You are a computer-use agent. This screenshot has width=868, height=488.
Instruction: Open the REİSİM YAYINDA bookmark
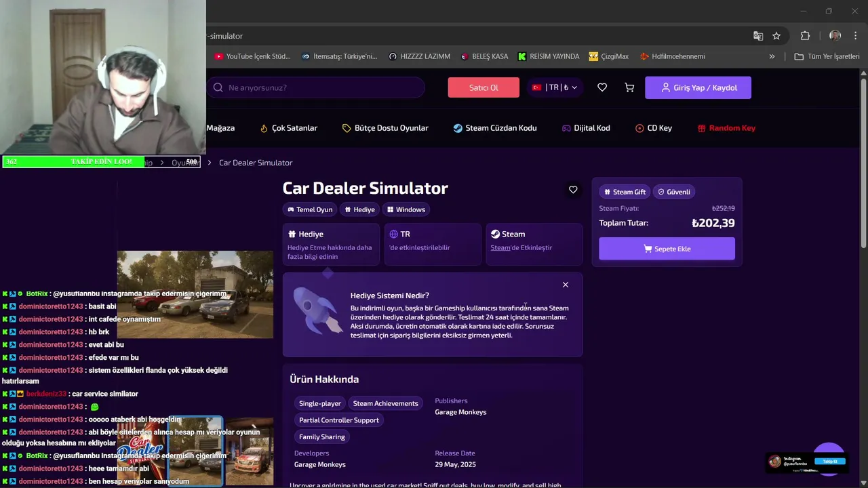[549, 56]
